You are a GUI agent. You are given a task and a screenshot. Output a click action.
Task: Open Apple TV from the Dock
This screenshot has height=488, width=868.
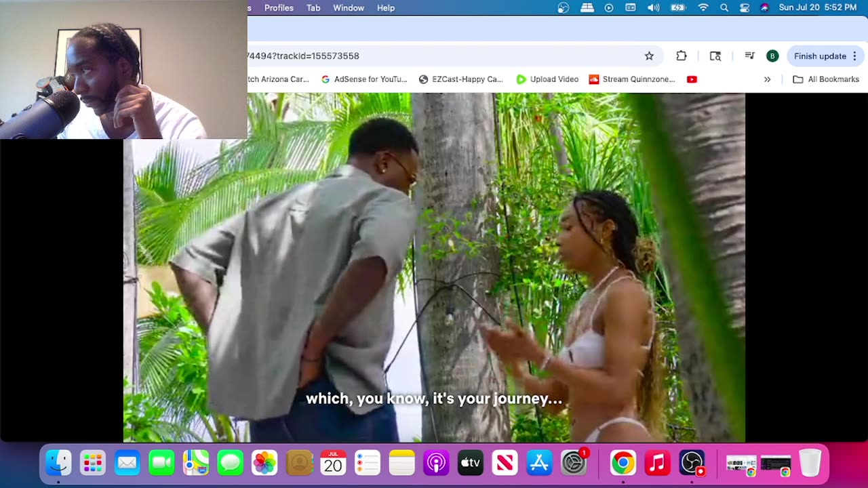tap(471, 464)
